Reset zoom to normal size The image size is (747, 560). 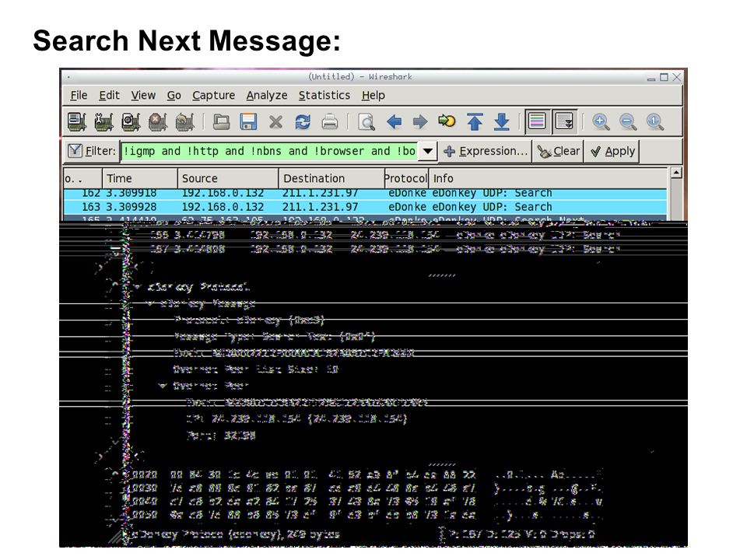655,122
